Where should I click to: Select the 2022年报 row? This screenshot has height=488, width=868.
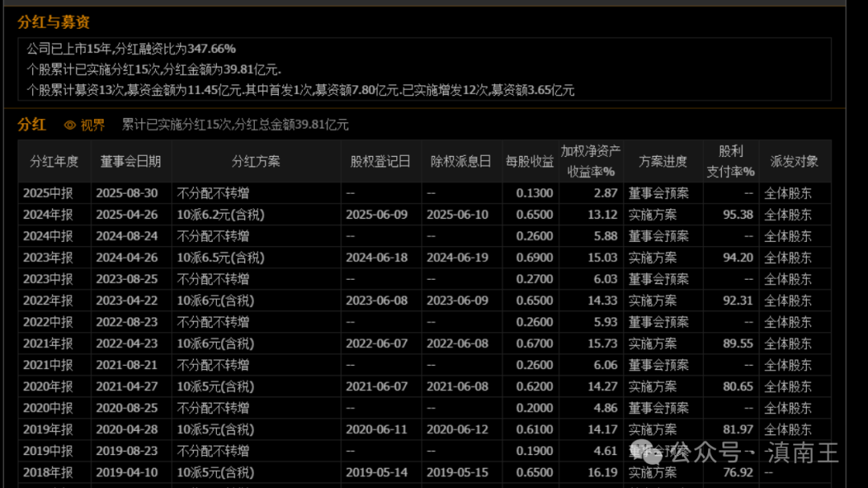click(x=424, y=301)
